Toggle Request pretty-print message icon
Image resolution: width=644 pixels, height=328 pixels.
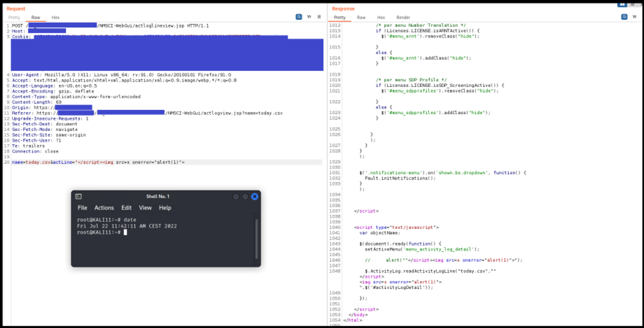pyautogui.click(x=299, y=17)
